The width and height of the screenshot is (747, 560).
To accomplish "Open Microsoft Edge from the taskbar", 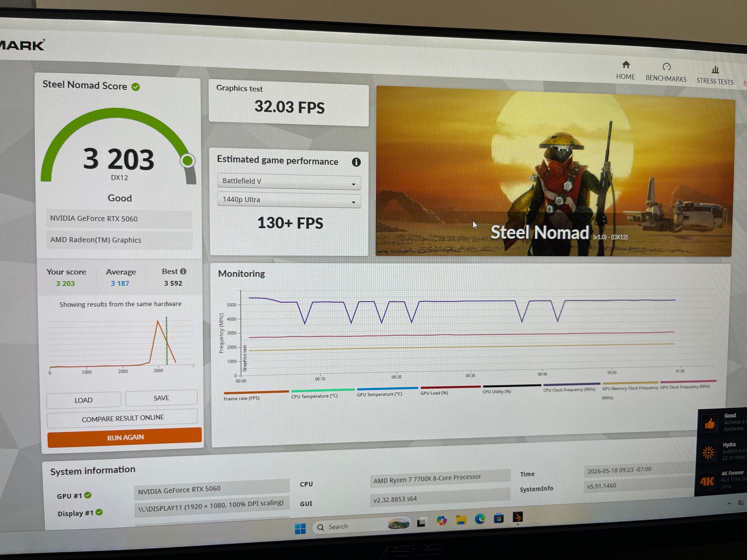I will 480,519.
